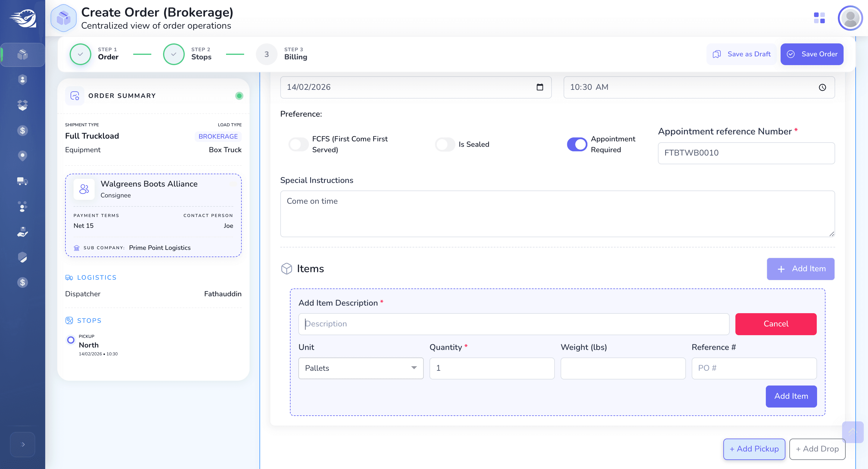Click the Special Instructions text area
This screenshot has width=868, height=469.
(557, 214)
